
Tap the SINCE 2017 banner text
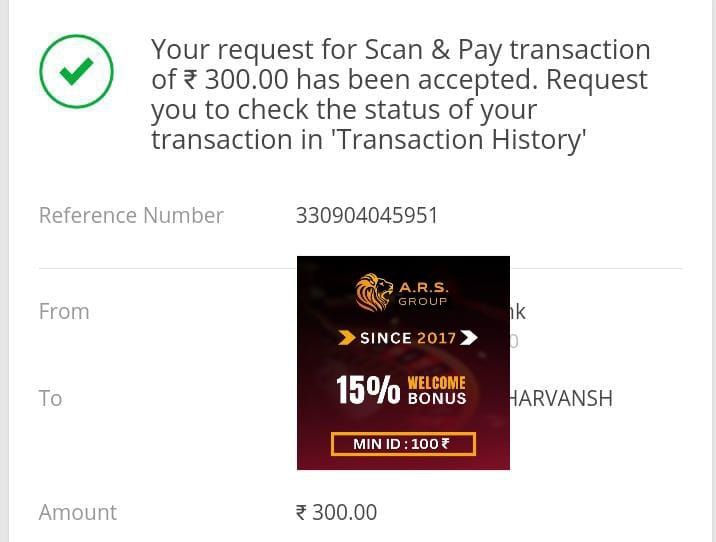tap(407, 338)
